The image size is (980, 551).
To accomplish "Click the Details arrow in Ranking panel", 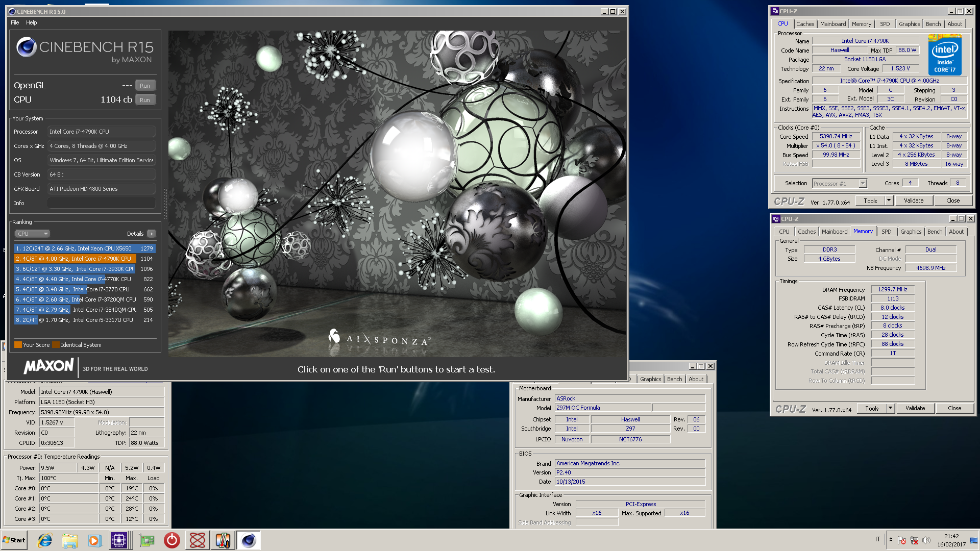I will [x=152, y=234].
